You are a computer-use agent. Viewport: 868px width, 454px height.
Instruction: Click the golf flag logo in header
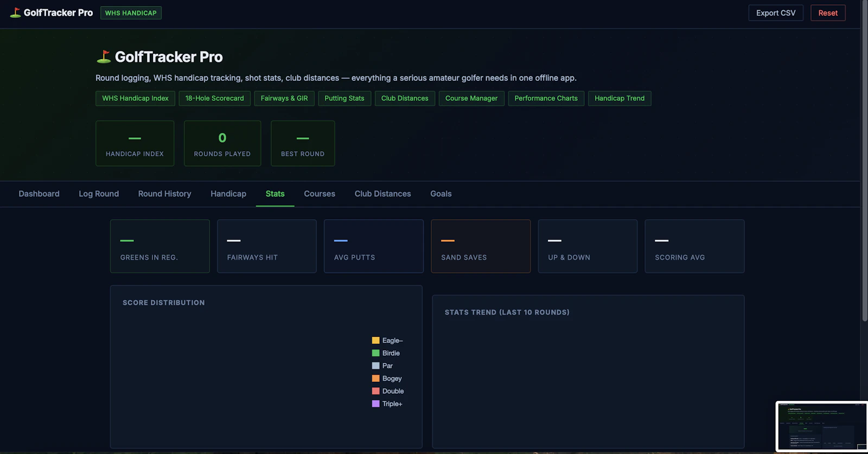(x=15, y=12)
